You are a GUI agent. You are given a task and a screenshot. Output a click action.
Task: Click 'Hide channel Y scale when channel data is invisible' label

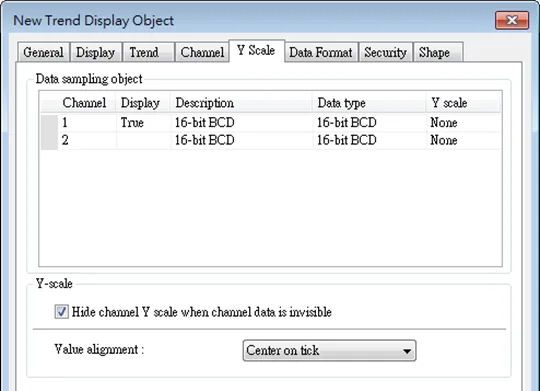(202, 312)
